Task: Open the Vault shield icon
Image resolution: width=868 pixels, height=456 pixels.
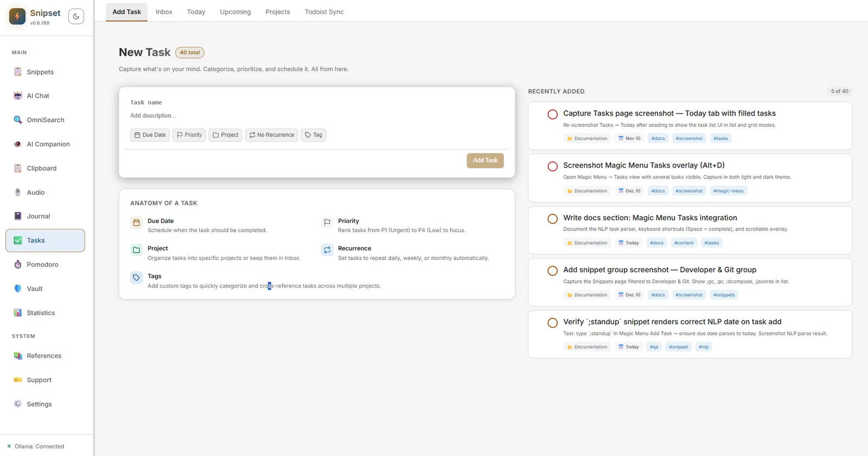Action: coord(18,288)
